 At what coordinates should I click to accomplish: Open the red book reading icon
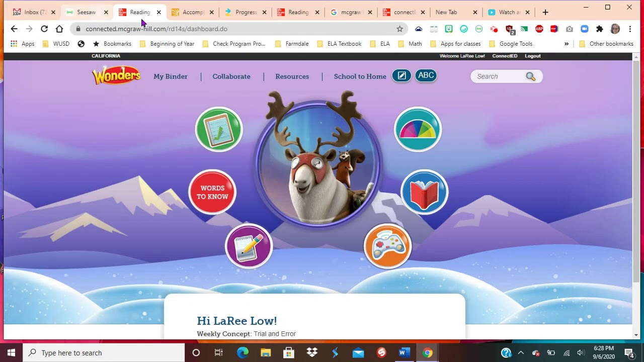[x=424, y=192]
